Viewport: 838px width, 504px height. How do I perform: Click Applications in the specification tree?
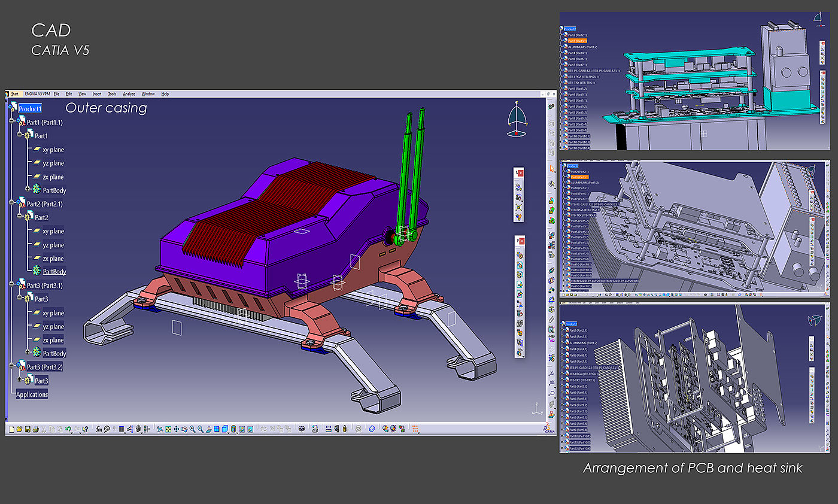32,394
